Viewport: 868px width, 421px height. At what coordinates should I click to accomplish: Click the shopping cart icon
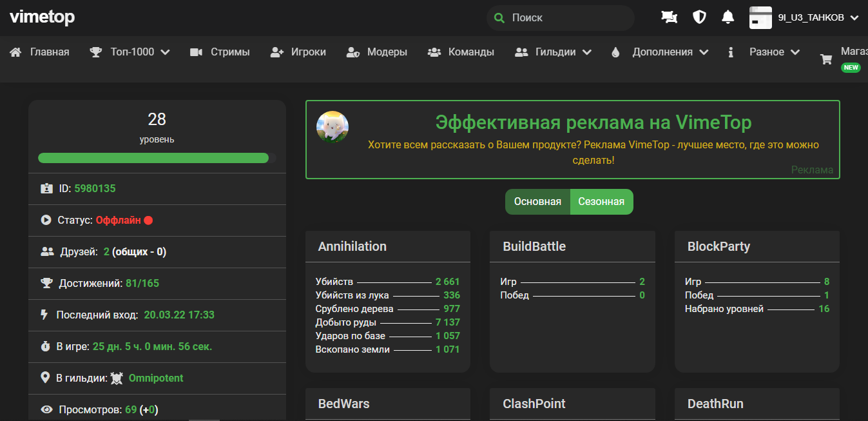click(826, 59)
